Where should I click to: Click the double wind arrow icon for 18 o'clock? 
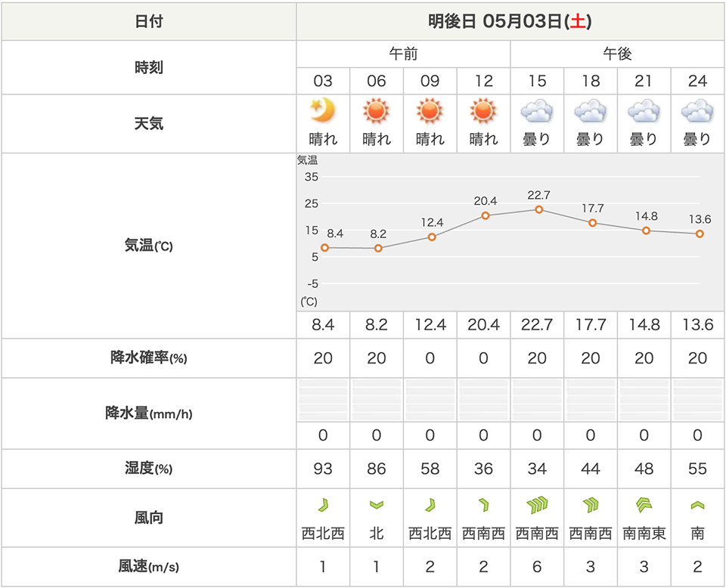591,505
